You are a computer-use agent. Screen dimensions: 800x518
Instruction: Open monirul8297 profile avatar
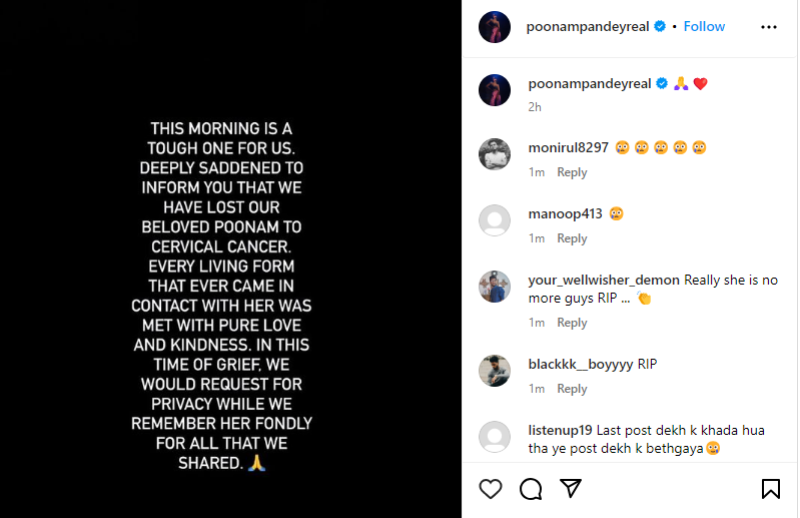coord(495,155)
